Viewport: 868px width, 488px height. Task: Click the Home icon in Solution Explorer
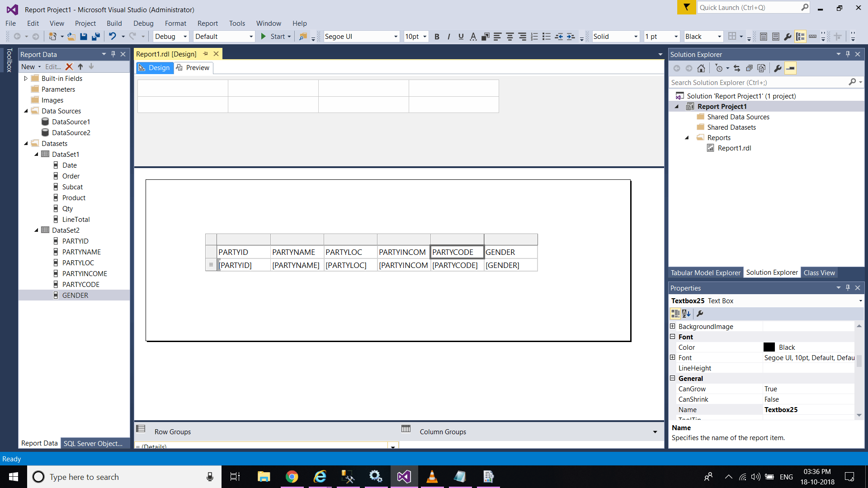(701, 68)
